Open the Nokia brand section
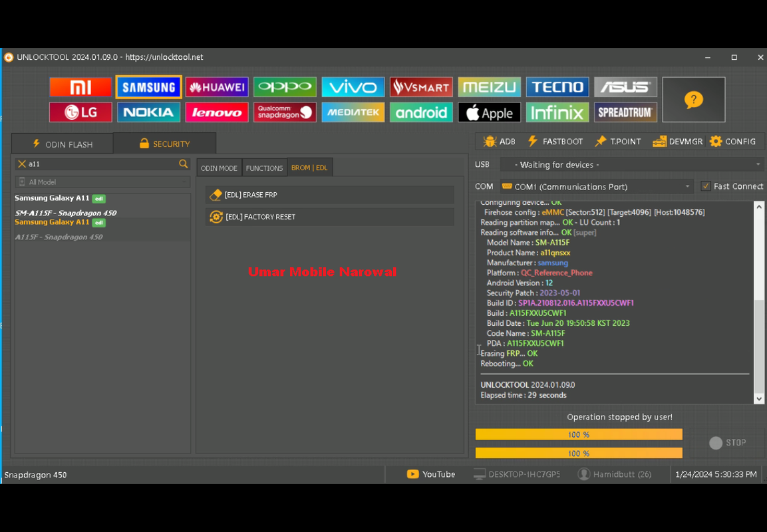The width and height of the screenshot is (767, 532). click(149, 112)
